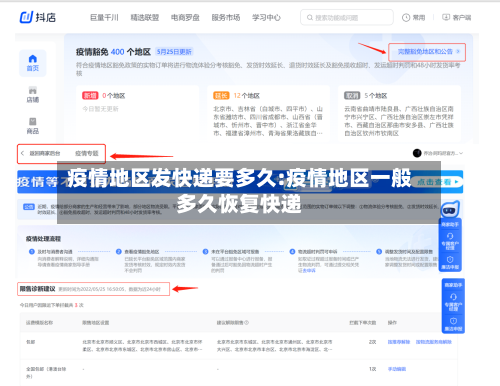Viewport: 500px width, 386px height.
Task: Select 店铺 store icon in sidebar
Action: 33,95
